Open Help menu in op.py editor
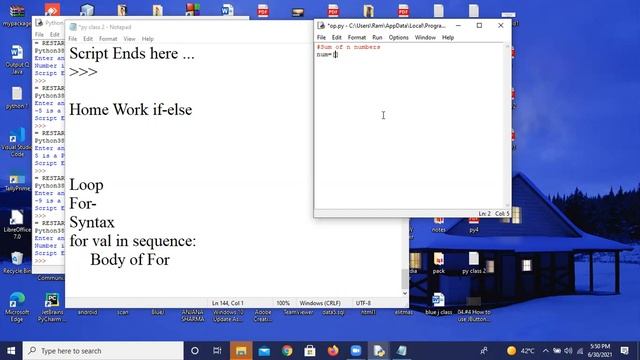The height and width of the screenshot is (360, 640). 448,38
